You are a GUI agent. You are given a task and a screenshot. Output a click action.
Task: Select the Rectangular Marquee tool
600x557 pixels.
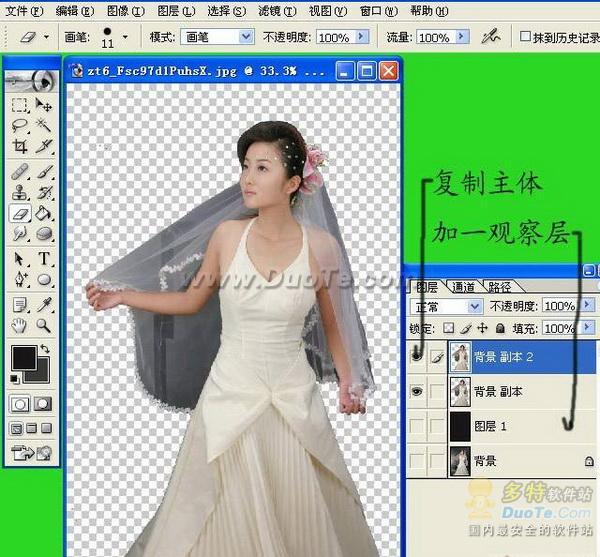coord(19,104)
